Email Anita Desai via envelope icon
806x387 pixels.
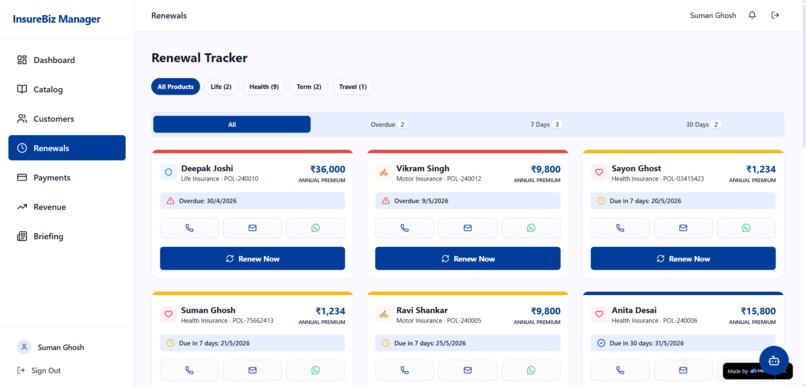click(x=683, y=370)
